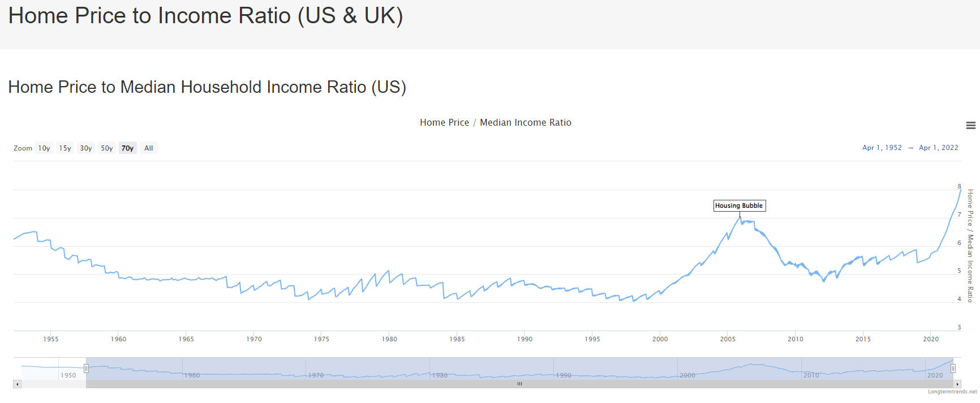The height and width of the screenshot is (403, 980).
Task: Switch zoom to 50y
Action: click(107, 148)
